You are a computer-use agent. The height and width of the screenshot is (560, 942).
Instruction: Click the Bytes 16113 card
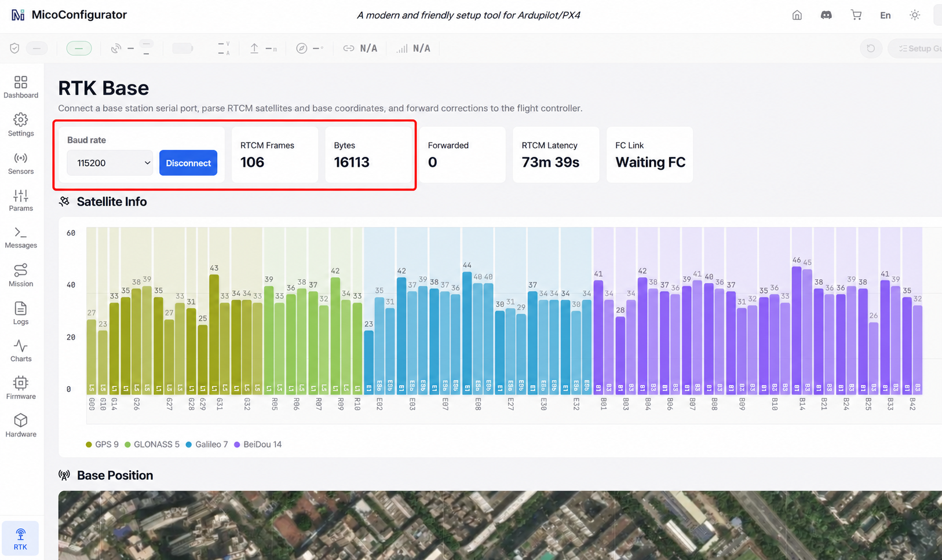point(368,155)
